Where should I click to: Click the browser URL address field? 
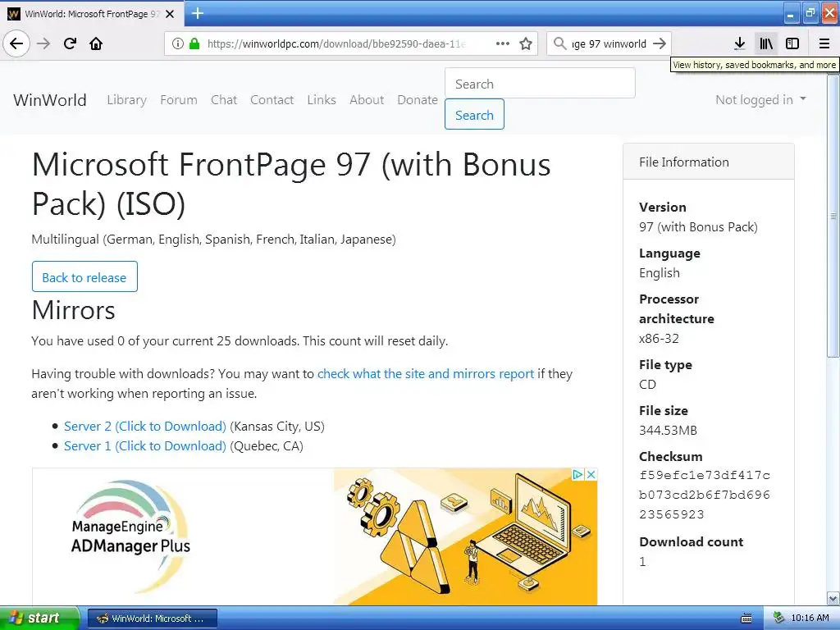(x=336, y=43)
